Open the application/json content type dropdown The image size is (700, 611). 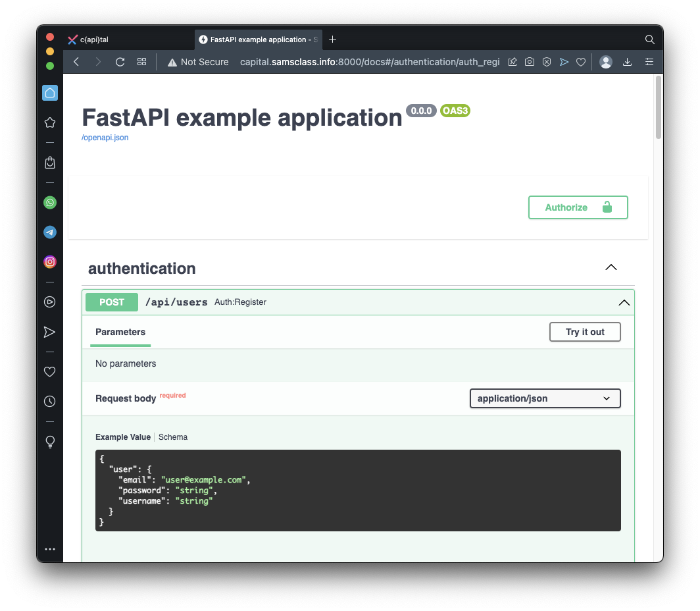[x=545, y=398]
